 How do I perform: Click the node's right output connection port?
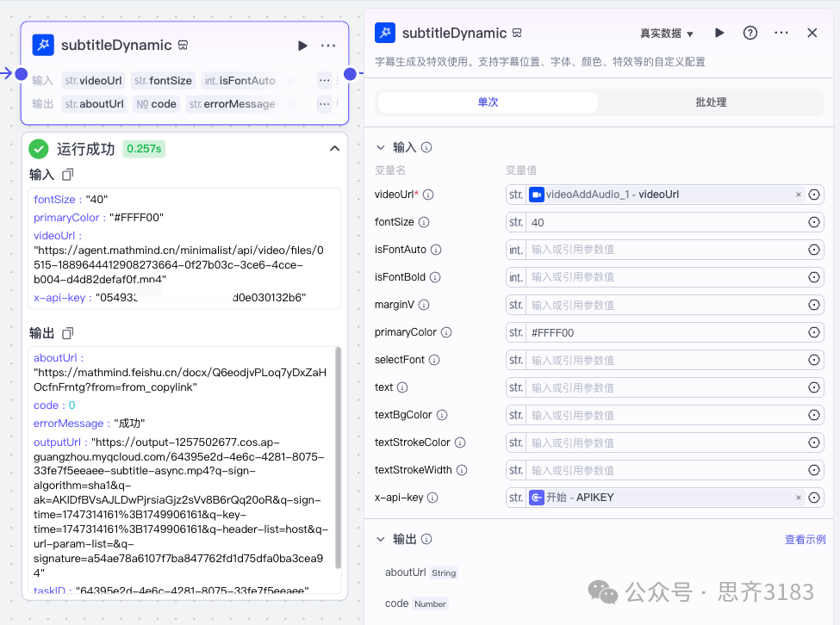(350, 74)
